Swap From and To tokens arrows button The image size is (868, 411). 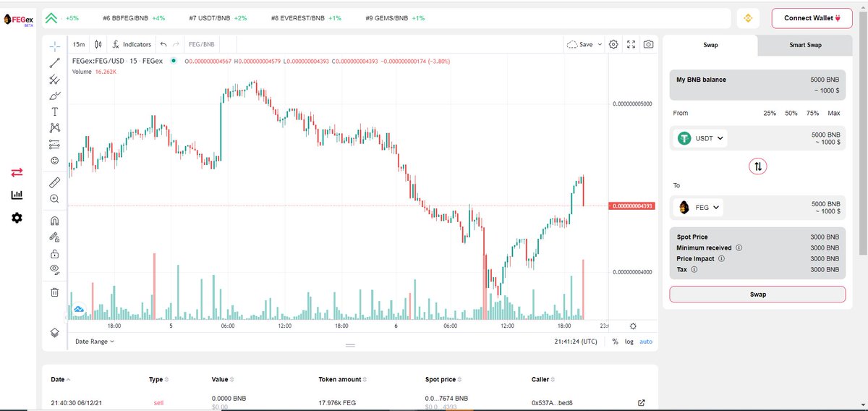757,166
